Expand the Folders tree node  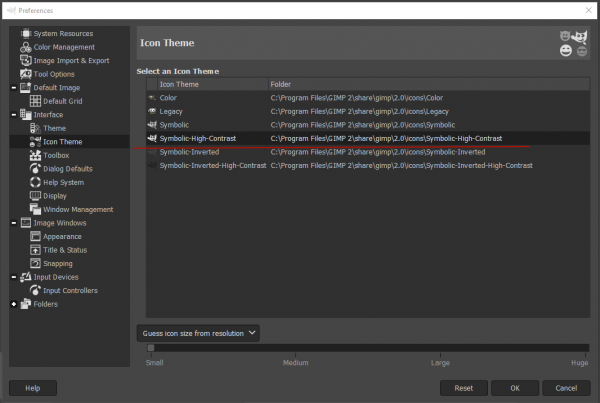click(x=14, y=304)
